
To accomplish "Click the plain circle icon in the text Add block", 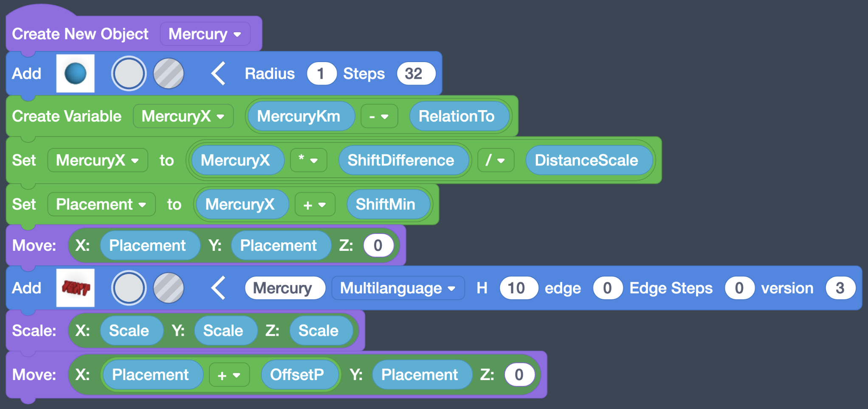I will (129, 288).
